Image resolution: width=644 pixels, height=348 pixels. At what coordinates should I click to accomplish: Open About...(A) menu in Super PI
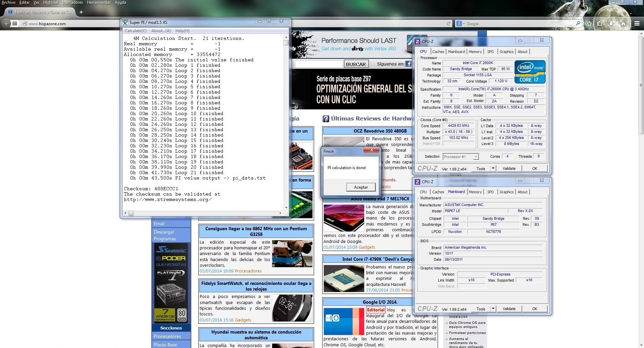(161, 31)
